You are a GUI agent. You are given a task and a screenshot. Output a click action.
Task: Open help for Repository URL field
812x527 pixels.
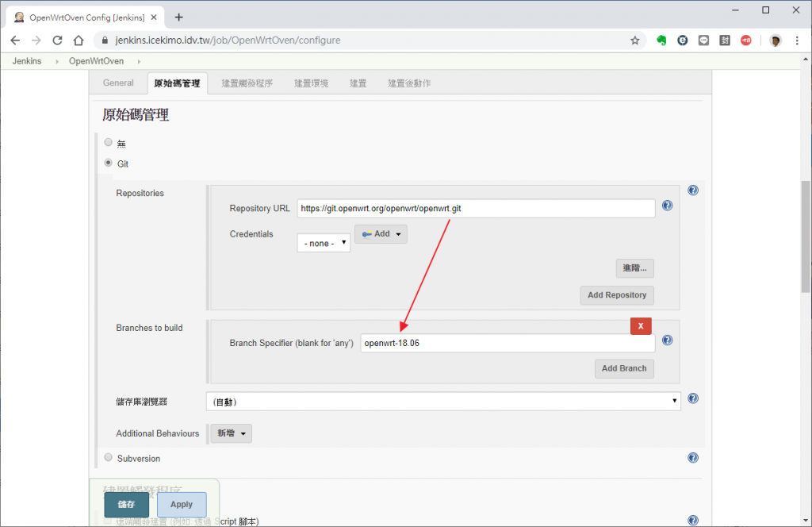668,206
